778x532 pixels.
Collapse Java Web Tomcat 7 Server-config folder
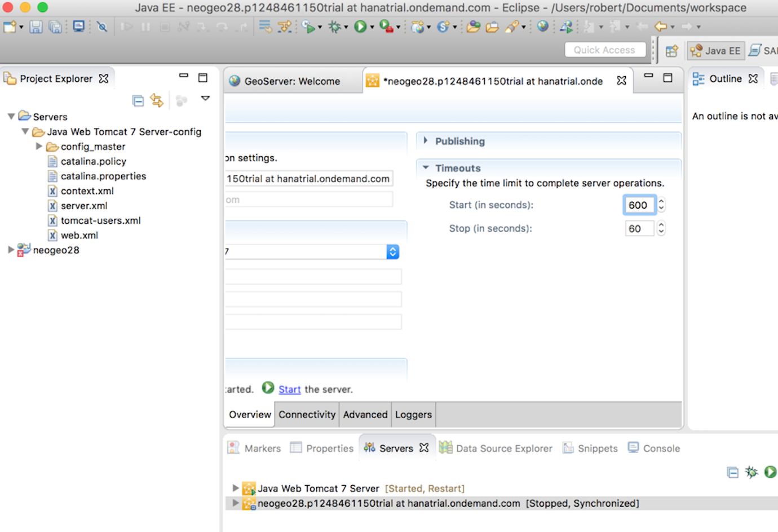[x=25, y=131]
